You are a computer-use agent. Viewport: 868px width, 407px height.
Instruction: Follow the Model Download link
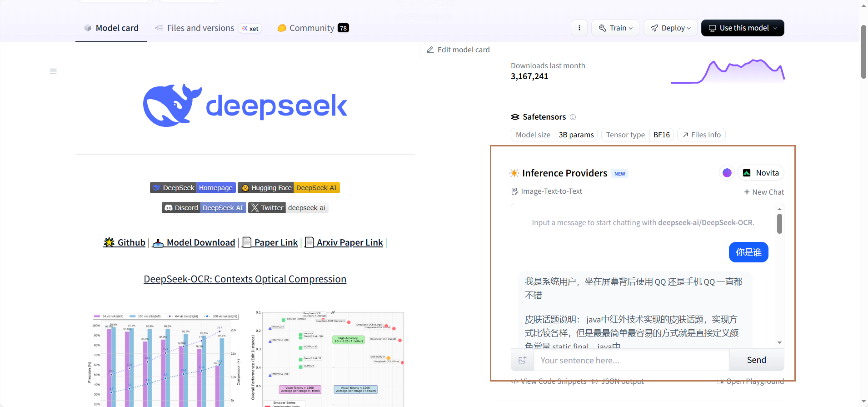194,242
